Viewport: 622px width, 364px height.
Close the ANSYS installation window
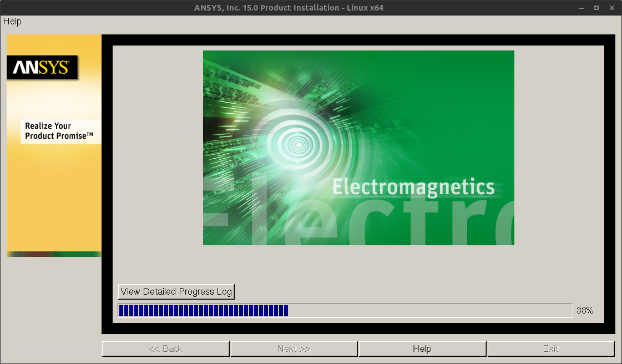click(611, 8)
